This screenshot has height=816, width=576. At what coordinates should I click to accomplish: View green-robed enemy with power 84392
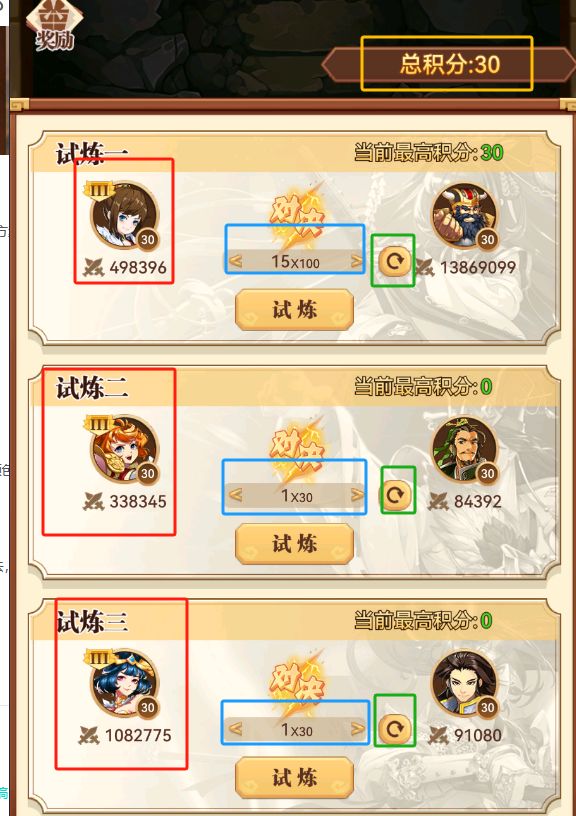click(465, 449)
